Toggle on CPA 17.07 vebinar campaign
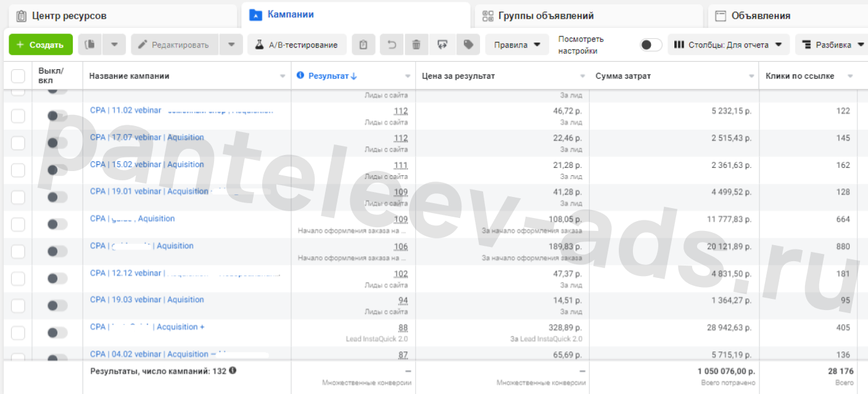 click(57, 143)
